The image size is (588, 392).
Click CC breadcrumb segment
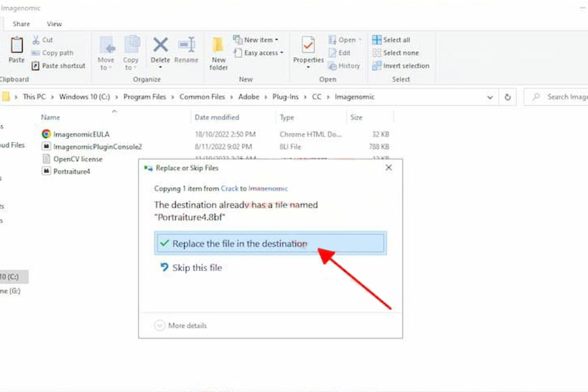point(316,97)
